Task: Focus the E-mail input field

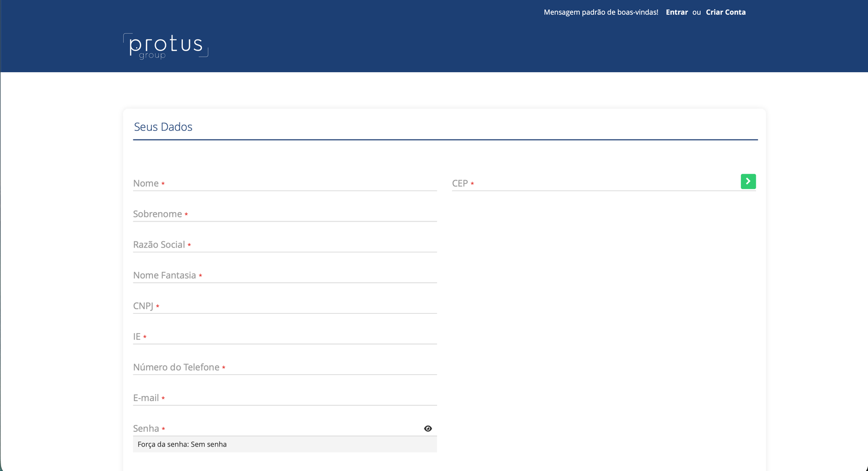Action: pos(285,398)
